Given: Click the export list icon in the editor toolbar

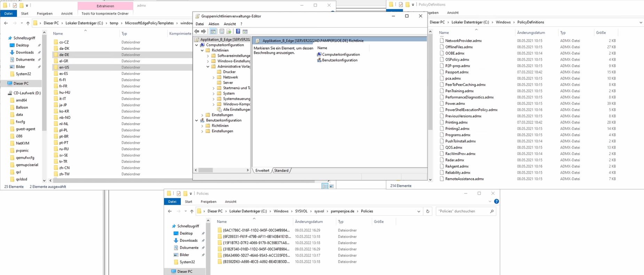Looking at the screenshot, I should click(229, 31).
